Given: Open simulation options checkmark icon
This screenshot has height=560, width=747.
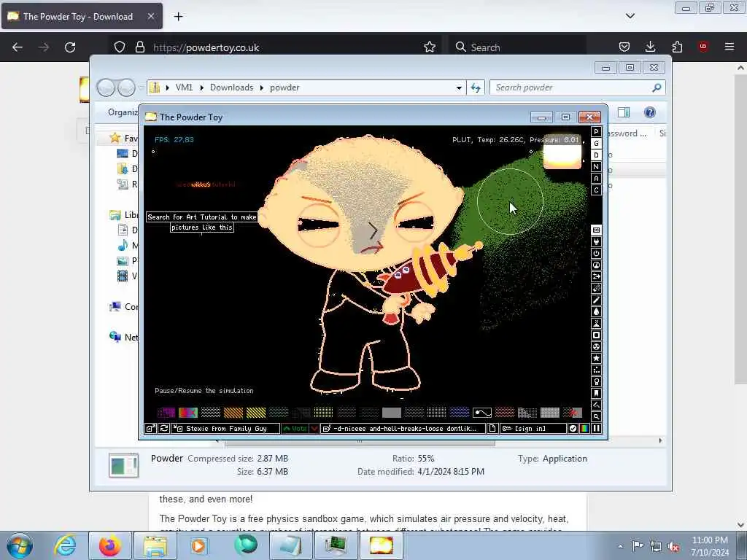Looking at the screenshot, I should 573,429.
